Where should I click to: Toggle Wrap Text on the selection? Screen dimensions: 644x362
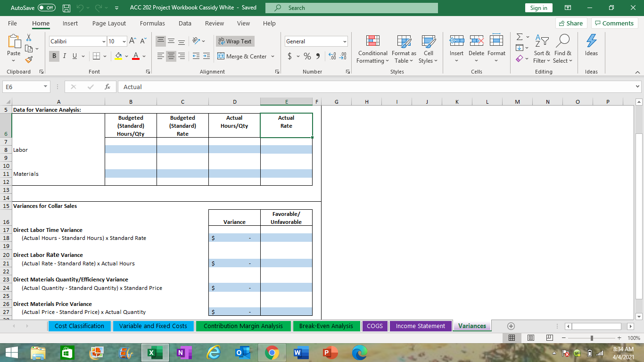pyautogui.click(x=234, y=41)
